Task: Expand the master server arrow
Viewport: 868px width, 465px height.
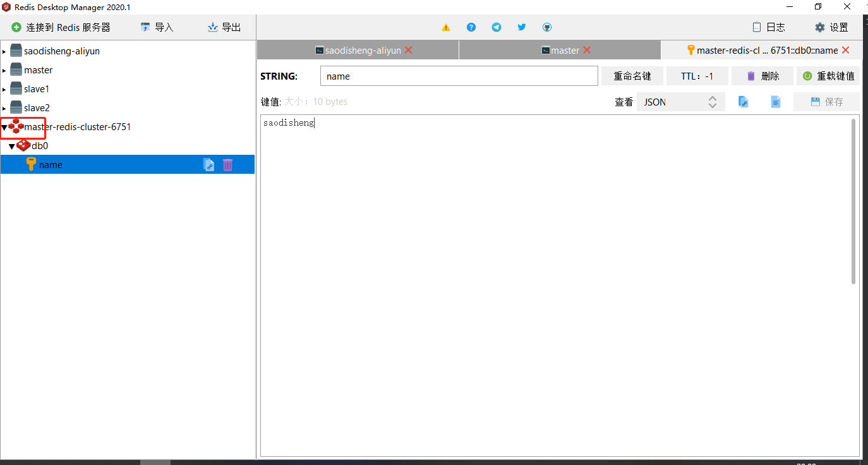Action: (x=4, y=70)
